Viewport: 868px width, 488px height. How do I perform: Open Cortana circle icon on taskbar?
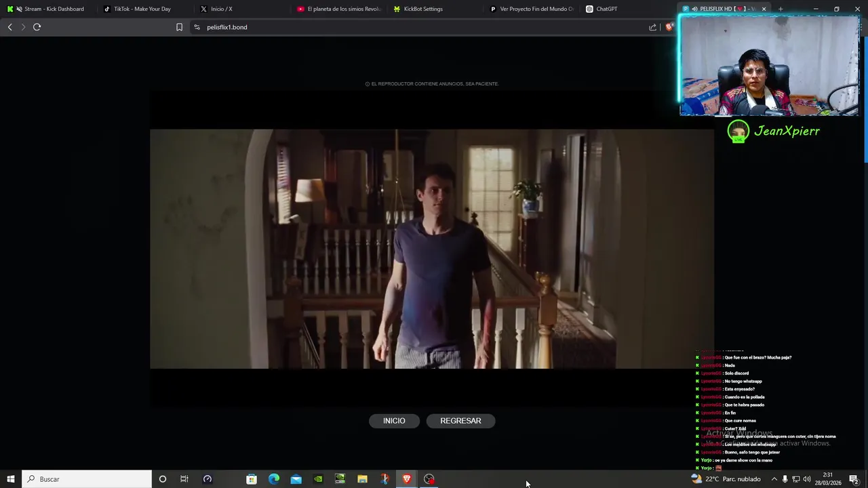coord(162,479)
